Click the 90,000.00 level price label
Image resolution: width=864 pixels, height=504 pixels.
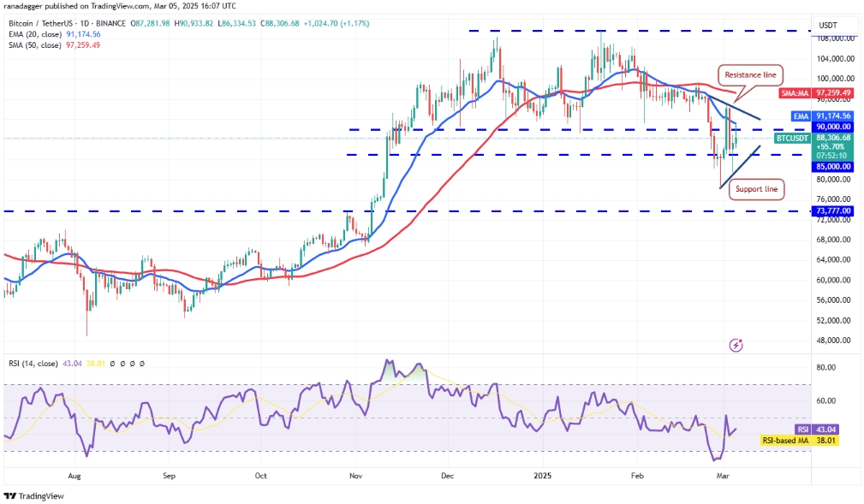coord(832,127)
